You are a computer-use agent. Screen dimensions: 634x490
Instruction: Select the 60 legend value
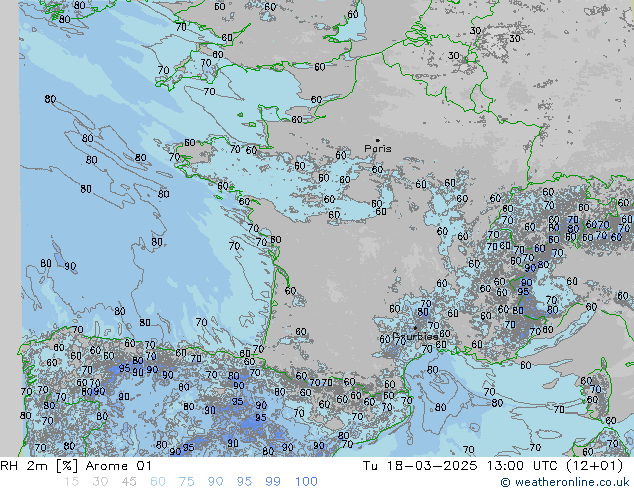pos(158,482)
